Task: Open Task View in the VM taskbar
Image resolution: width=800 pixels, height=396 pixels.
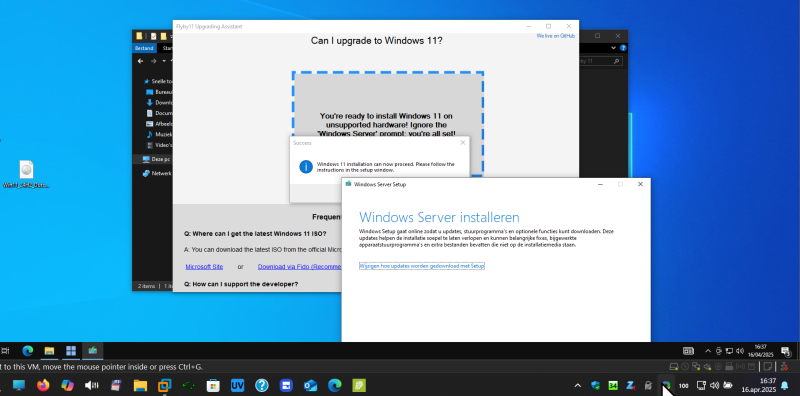Action: point(5,351)
